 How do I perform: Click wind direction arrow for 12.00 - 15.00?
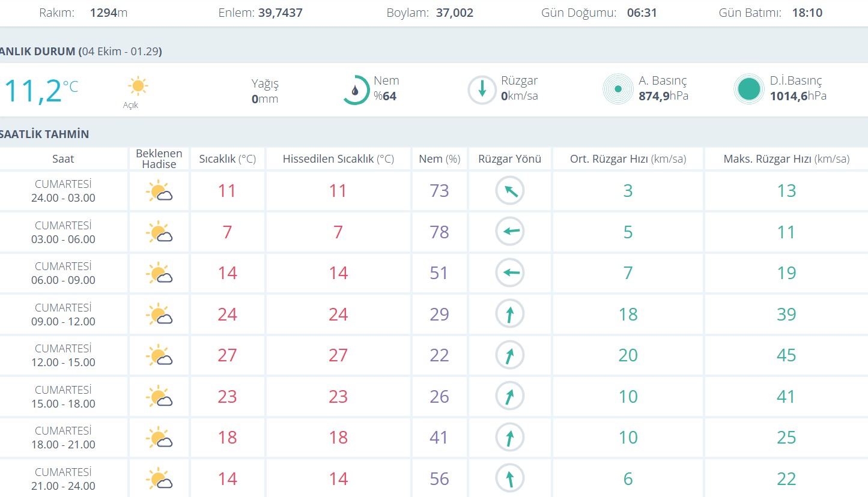(509, 355)
